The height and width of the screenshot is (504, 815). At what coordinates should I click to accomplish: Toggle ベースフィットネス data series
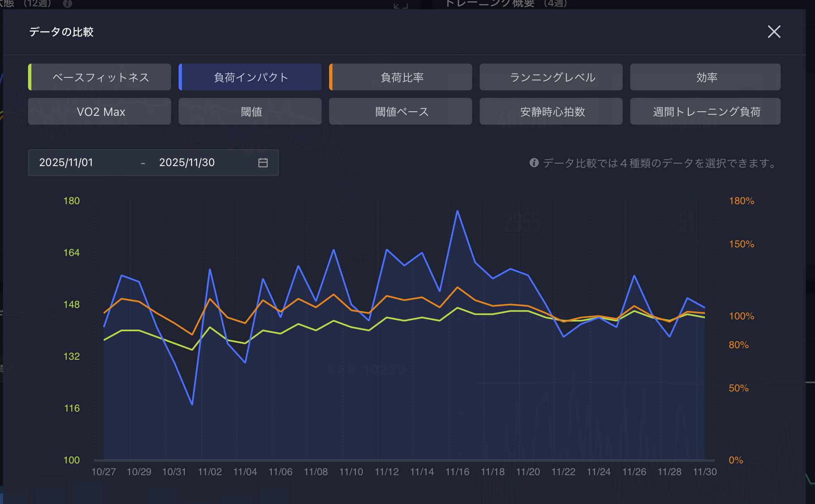point(100,77)
